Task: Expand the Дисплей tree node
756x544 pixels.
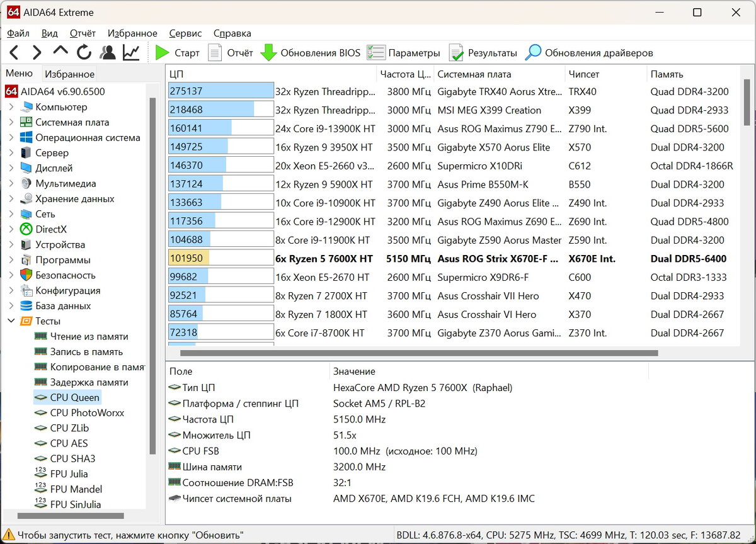Action: click(11, 168)
